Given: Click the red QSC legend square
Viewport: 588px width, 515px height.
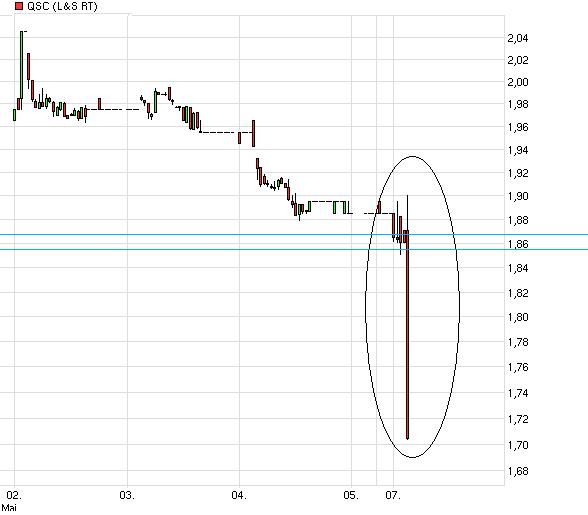Looking at the screenshot, I should 19,6.
